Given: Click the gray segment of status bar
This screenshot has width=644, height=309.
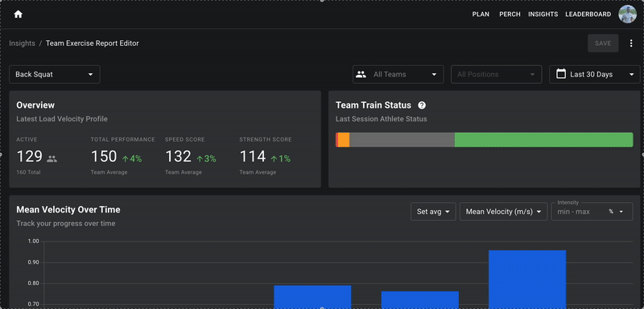Looking at the screenshot, I should click(402, 139).
